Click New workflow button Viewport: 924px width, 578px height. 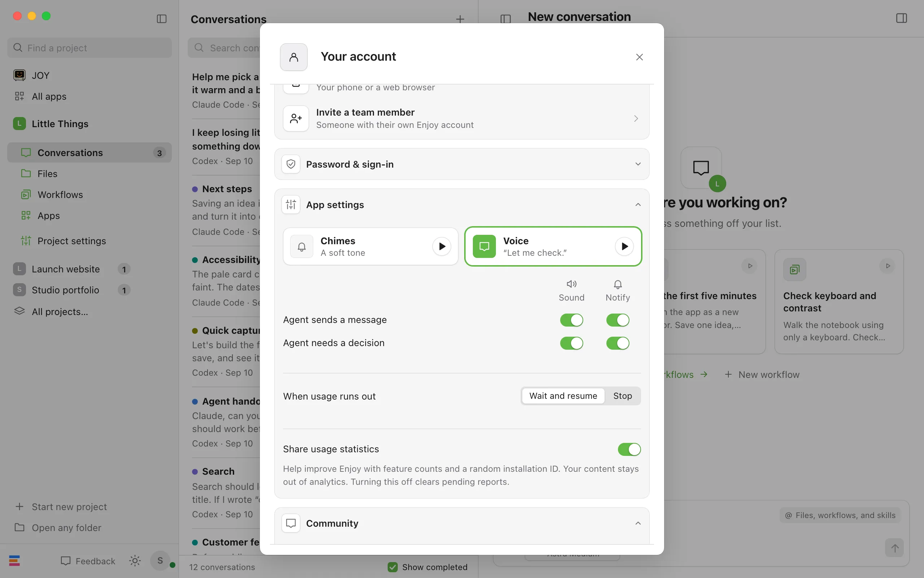[x=762, y=375]
